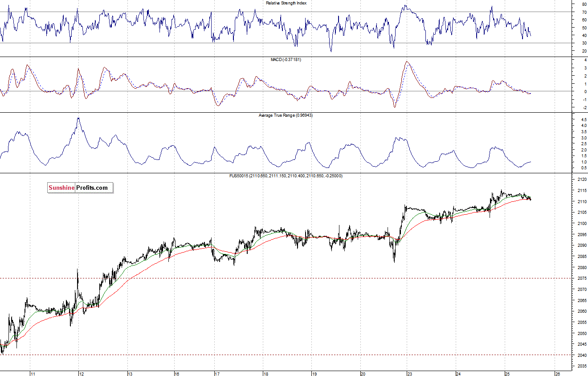Click the SunshineProfits.com logo

point(80,188)
